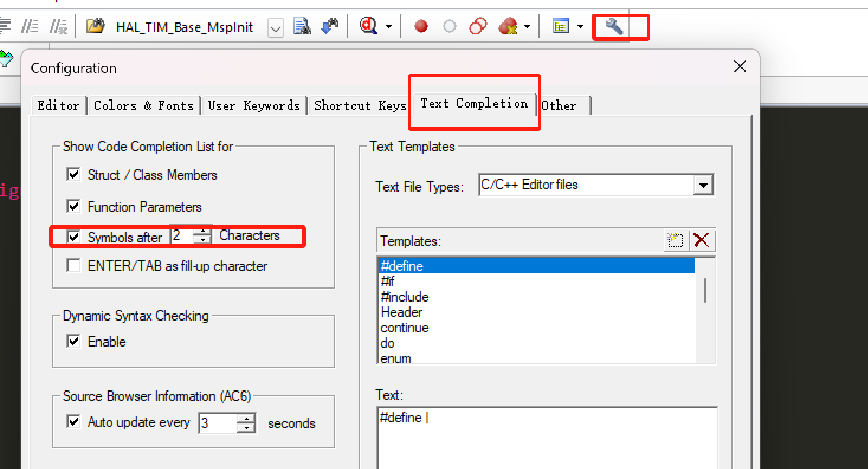Insert a breakpoint with red dot icon
Image resolution: width=868 pixels, height=469 pixels.
pos(421,27)
